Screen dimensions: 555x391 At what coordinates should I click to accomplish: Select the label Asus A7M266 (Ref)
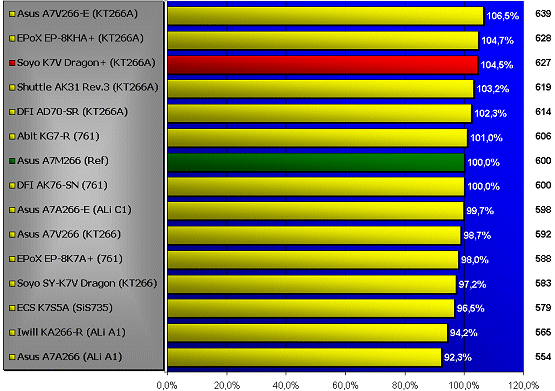click(63, 161)
